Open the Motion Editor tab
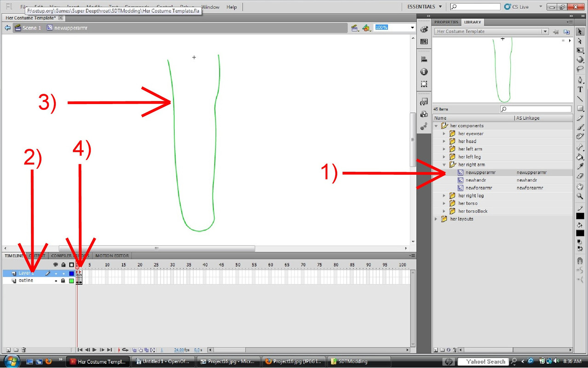This screenshot has height=368, width=588. [x=112, y=256]
